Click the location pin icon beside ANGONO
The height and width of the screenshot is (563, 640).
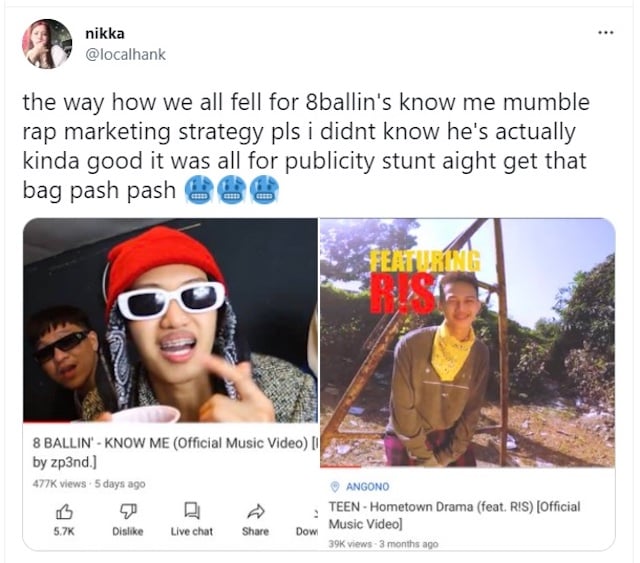[335, 486]
